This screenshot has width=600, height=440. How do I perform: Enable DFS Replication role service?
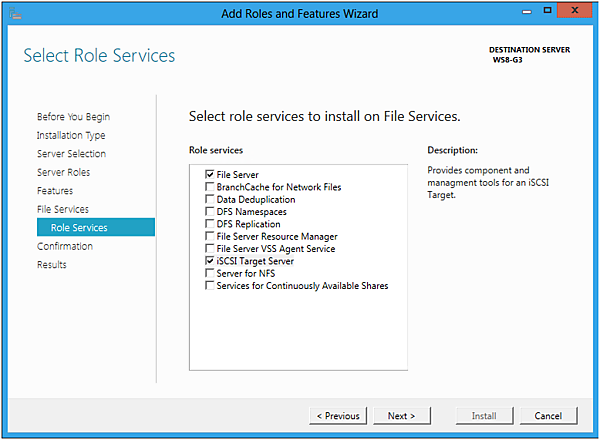(209, 224)
